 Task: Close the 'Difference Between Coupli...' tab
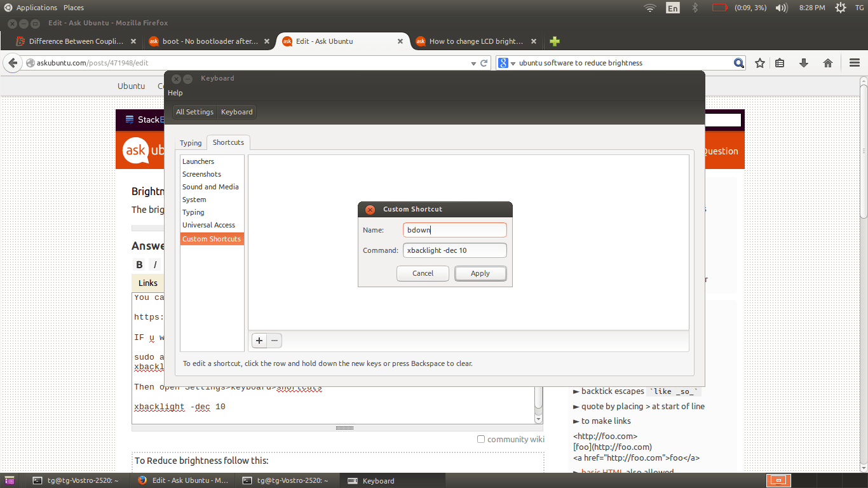(x=133, y=41)
